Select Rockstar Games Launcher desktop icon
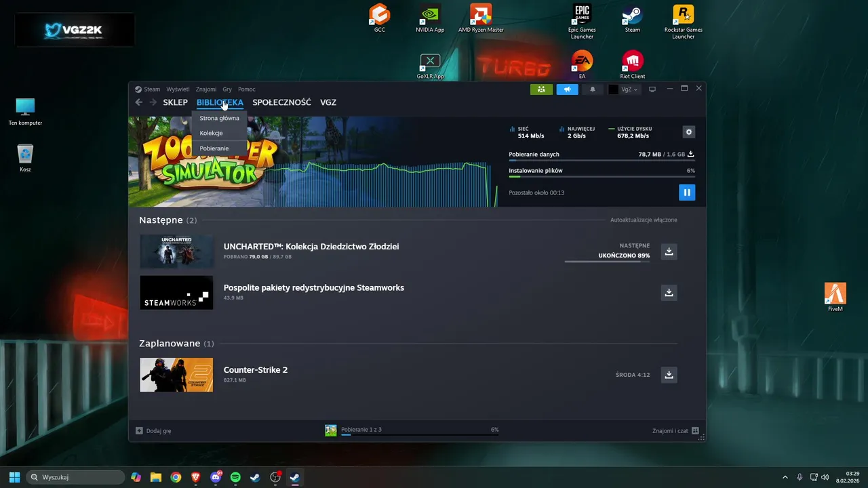This screenshot has height=488, width=868. tap(683, 21)
